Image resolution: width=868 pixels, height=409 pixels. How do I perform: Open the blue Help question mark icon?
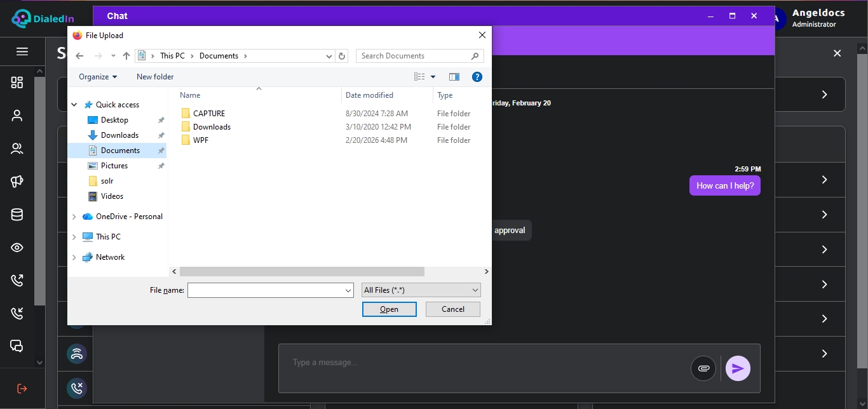pyautogui.click(x=477, y=77)
